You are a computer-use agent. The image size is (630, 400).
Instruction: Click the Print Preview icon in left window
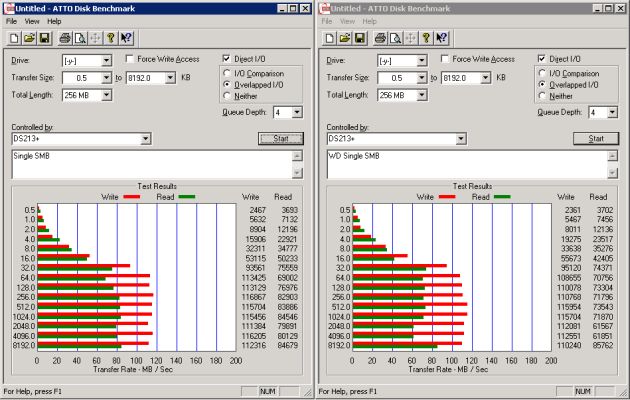point(80,38)
